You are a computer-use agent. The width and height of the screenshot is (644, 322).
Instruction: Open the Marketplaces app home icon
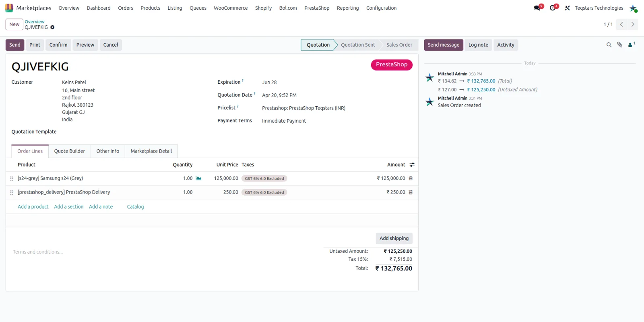9,8
